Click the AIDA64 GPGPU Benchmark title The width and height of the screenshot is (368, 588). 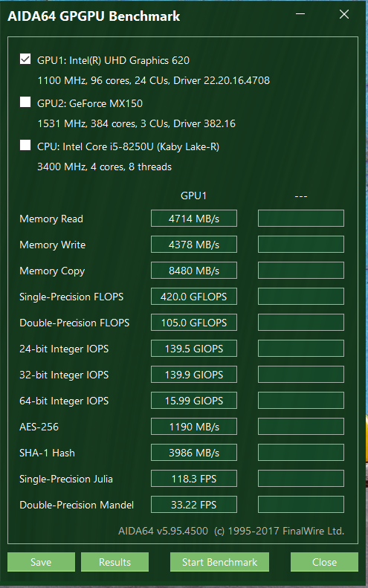point(94,16)
